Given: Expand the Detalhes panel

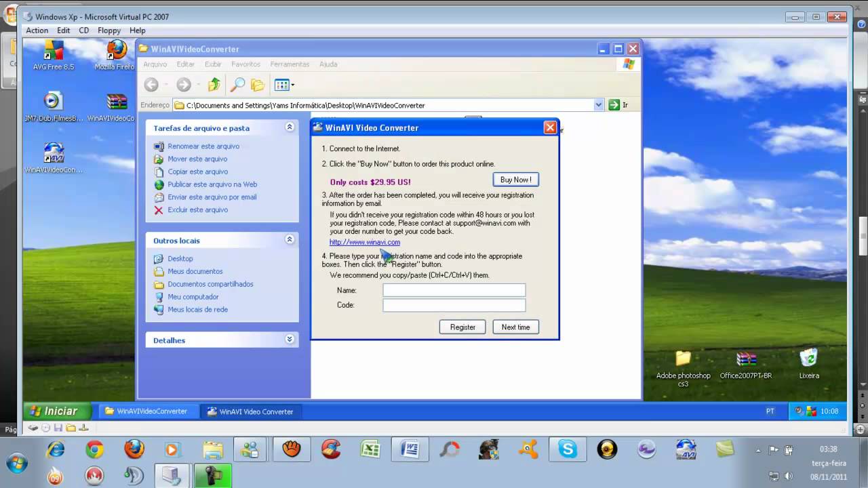Looking at the screenshot, I should coord(290,340).
